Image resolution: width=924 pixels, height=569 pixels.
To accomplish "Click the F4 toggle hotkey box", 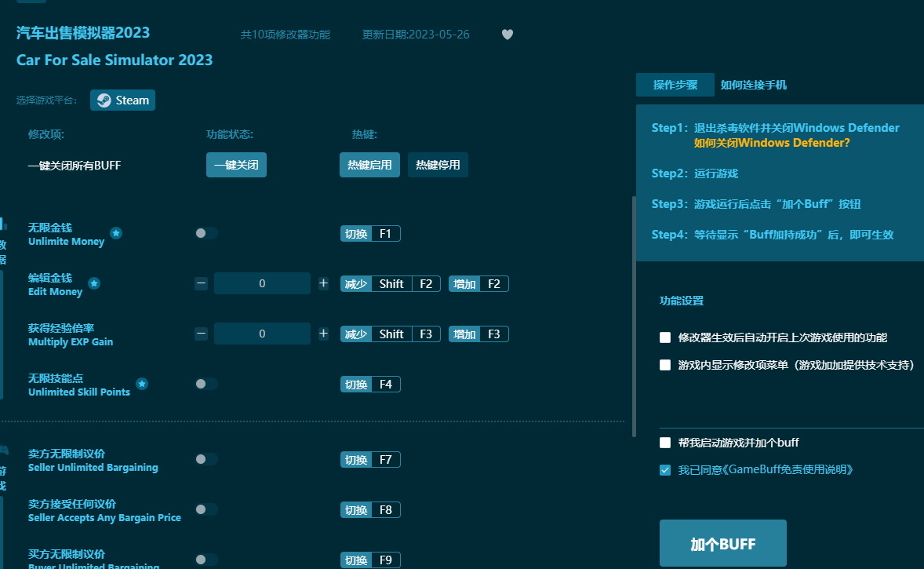I will [370, 384].
